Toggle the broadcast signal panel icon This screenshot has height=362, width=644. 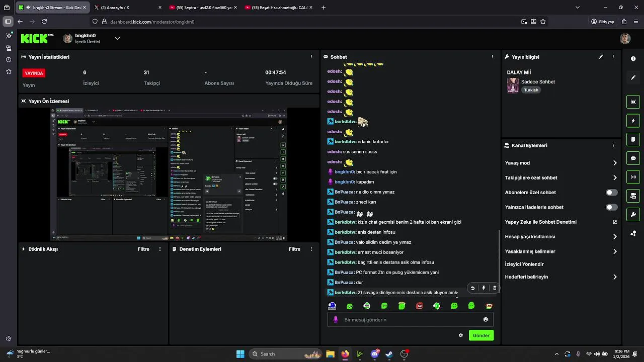633,177
